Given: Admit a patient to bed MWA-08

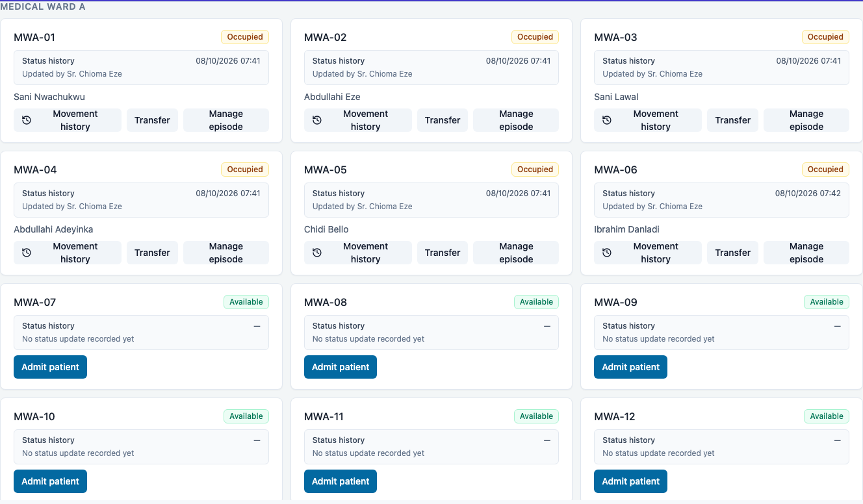Looking at the screenshot, I should 341,367.
